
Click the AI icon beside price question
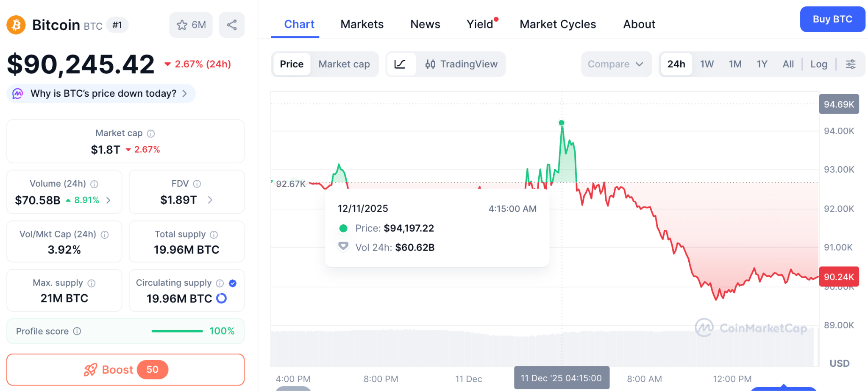pos(18,93)
